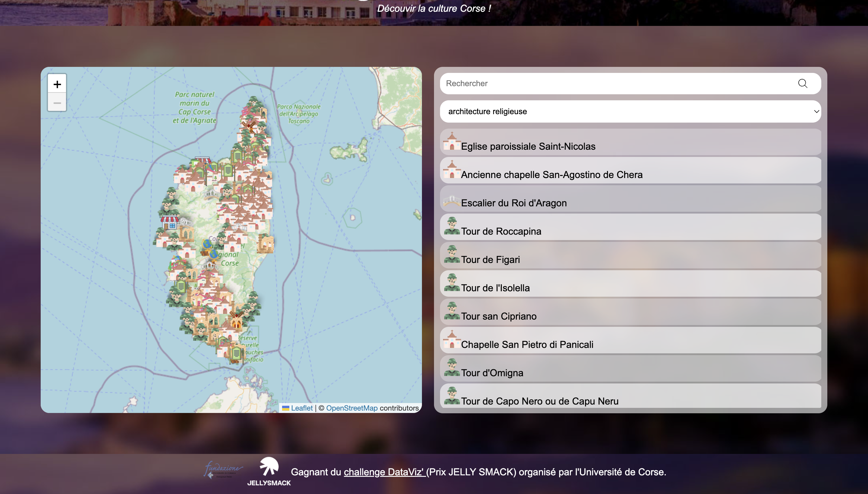Zoom in using the plus button
868x494 pixels.
[57, 84]
